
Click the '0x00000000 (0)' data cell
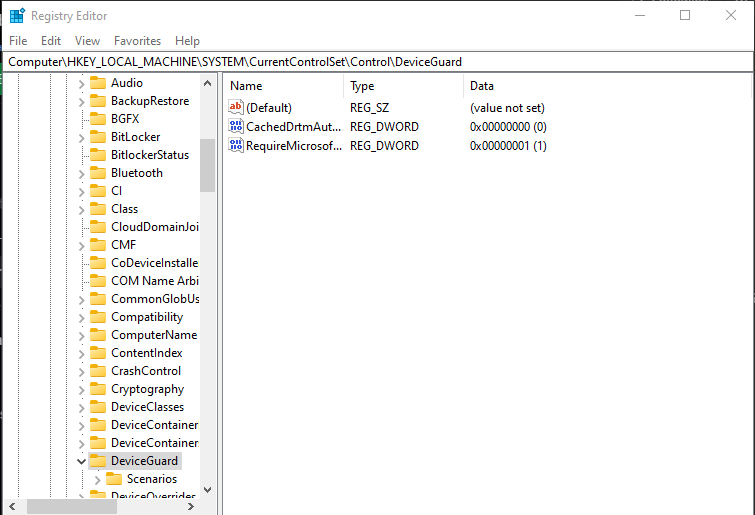(508, 127)
